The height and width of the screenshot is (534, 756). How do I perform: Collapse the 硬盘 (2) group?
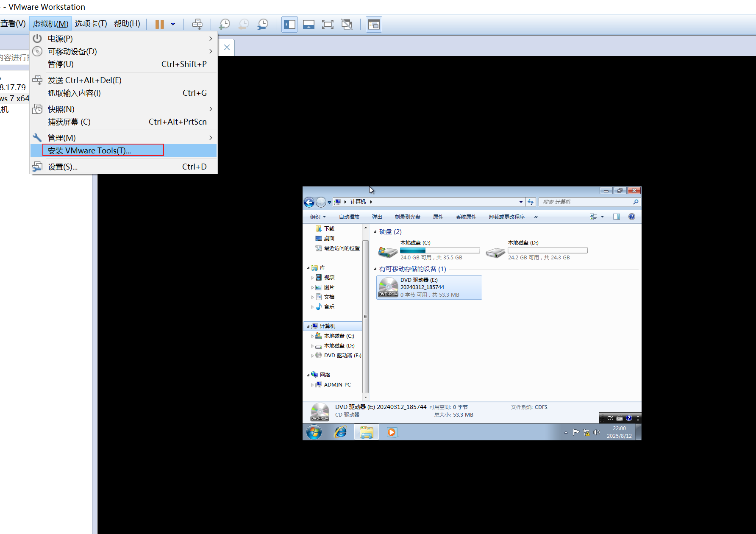click(x=375, y=232)
